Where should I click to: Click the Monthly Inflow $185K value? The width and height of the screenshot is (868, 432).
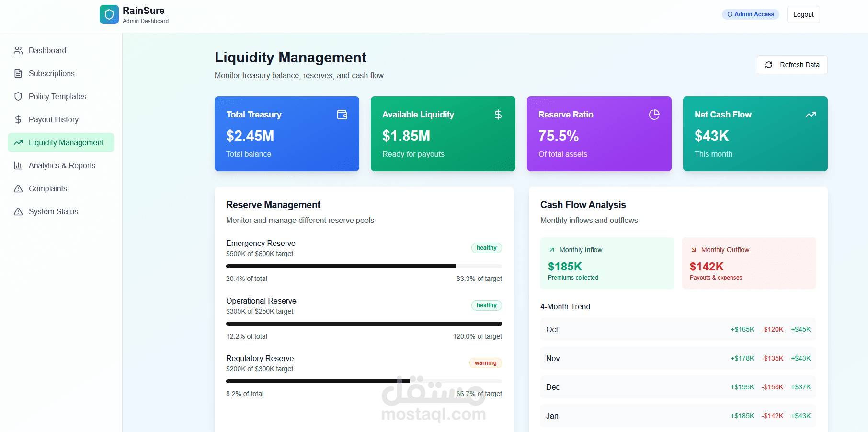point(565,267)
